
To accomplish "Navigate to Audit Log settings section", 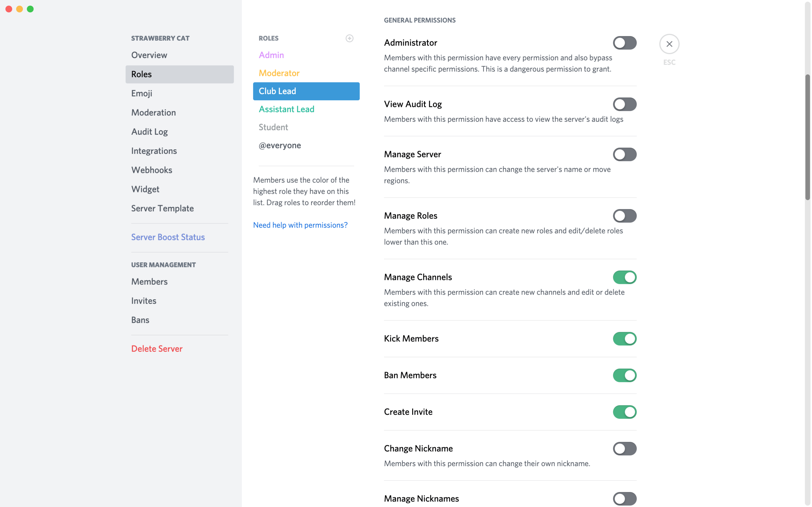I will click(x=149, y=132).
